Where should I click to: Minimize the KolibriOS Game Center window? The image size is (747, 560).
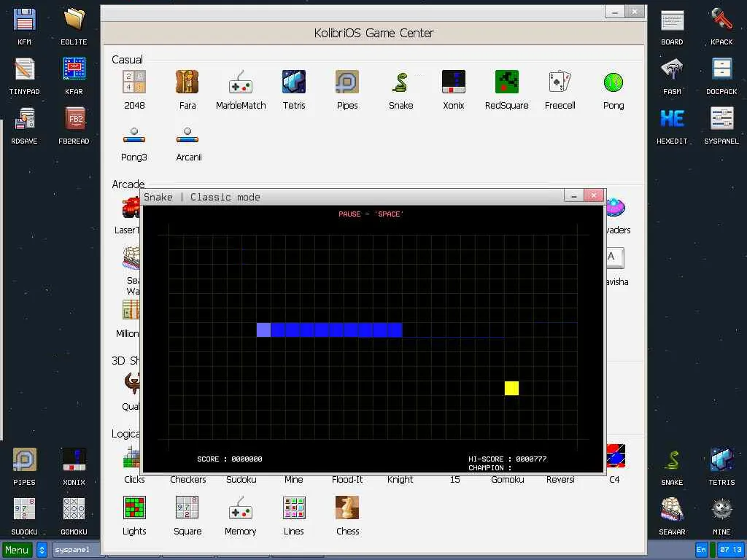[x=614, y=12]
